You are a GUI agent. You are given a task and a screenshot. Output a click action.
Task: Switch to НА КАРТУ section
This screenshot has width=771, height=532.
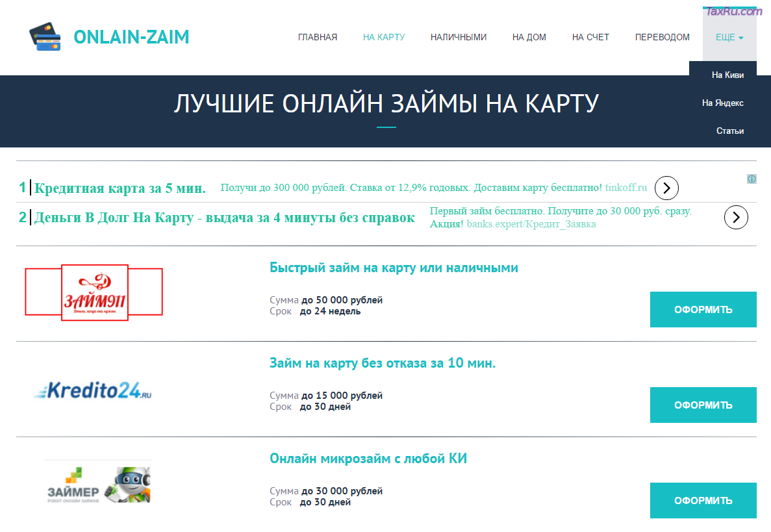pyautogui.click(x=384, y=37)
